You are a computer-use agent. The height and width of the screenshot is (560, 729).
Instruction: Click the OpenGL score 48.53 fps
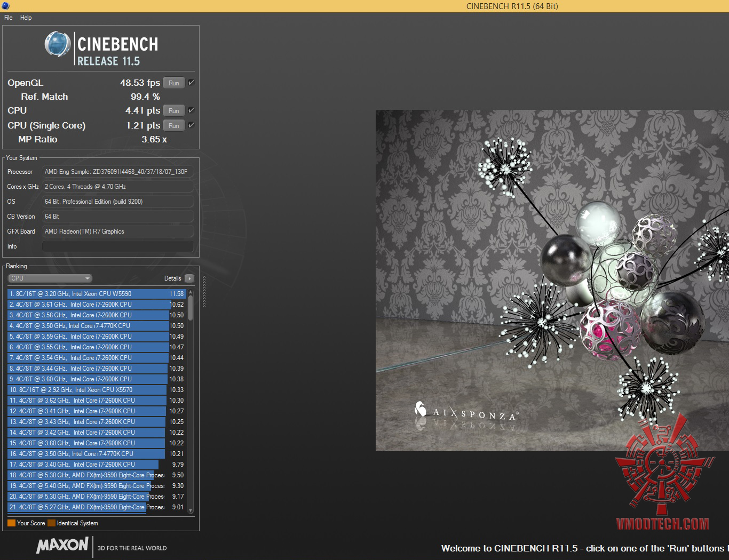(140, 83)
